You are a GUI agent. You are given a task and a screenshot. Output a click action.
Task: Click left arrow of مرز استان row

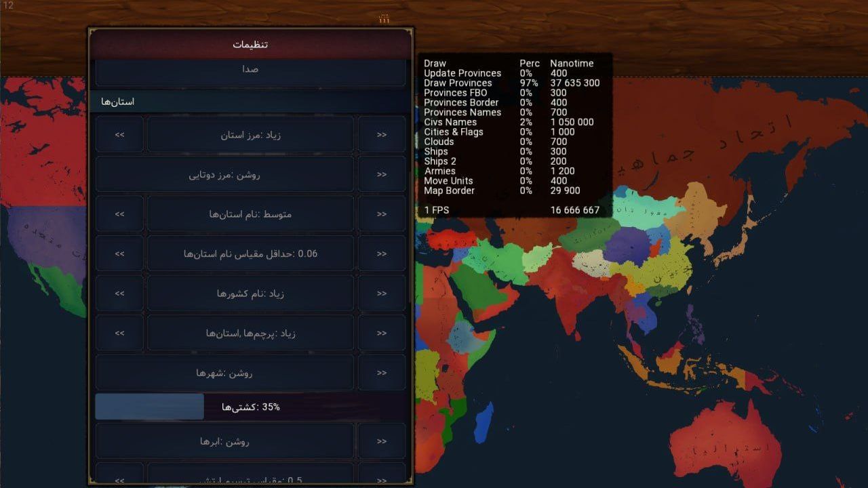pos(119,134)
